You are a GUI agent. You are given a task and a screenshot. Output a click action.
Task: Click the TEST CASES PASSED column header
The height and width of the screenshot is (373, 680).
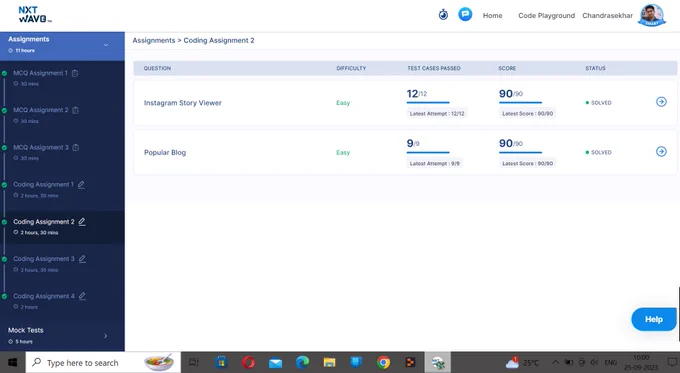[434, 69]
